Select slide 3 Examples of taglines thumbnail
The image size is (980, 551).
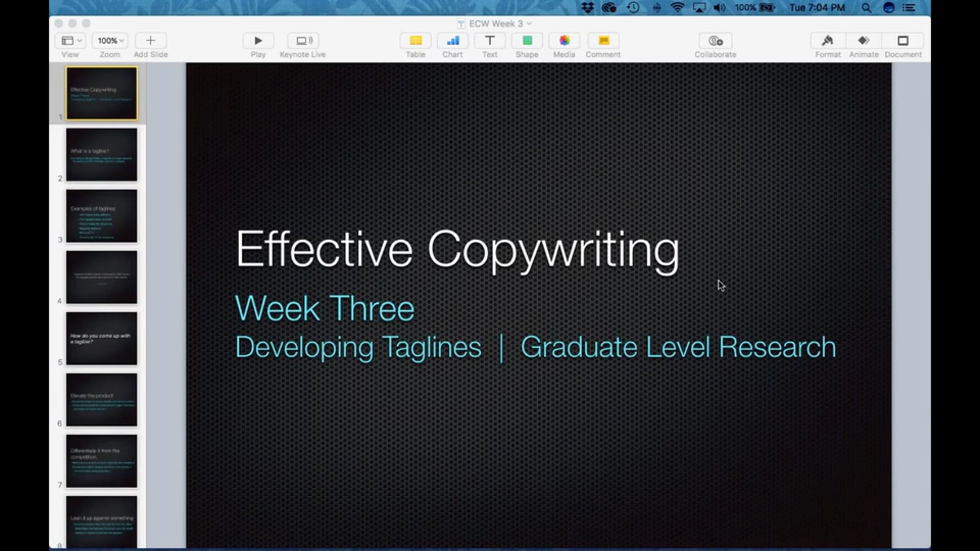(102, 216)
